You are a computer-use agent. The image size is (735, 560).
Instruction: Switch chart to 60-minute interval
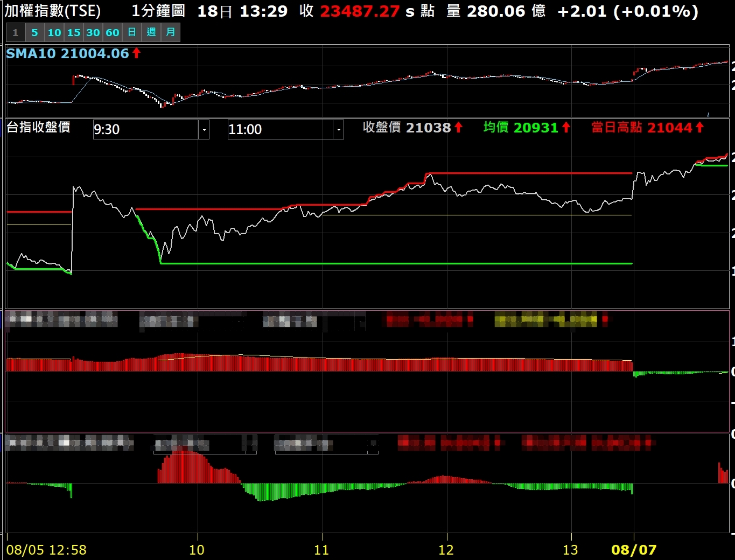[x=113, y=32]
